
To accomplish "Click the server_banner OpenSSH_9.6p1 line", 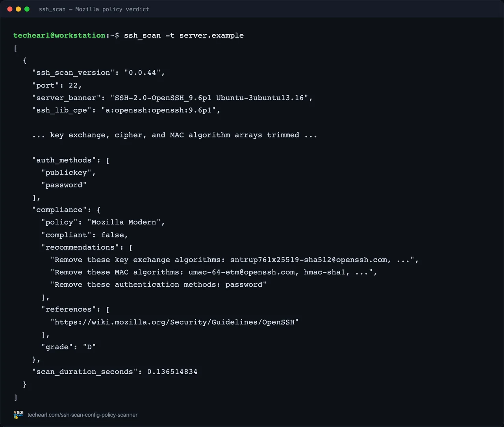I will point(172,98).
